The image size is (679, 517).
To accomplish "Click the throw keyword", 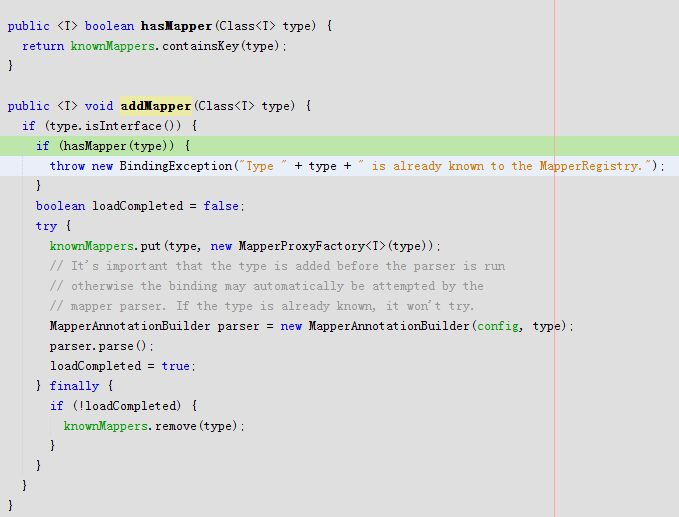I will pos(67,166).
